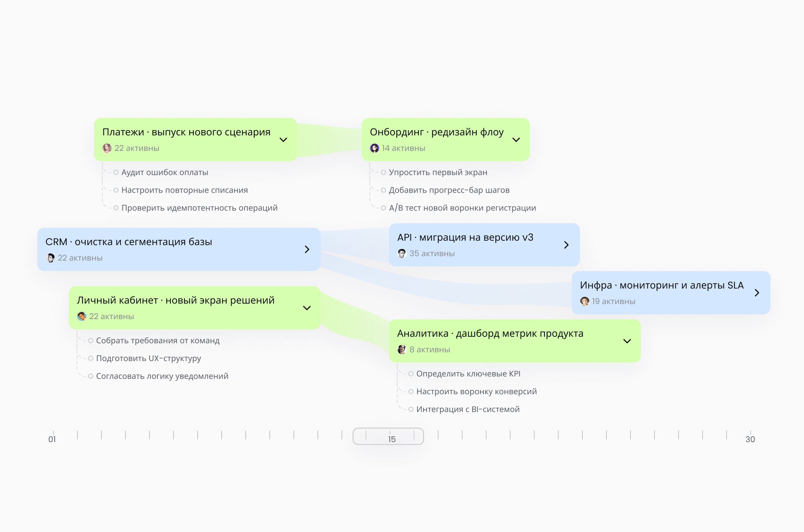
Task: Open the Настроить повторные списания subtask
Action: point(185,190)
